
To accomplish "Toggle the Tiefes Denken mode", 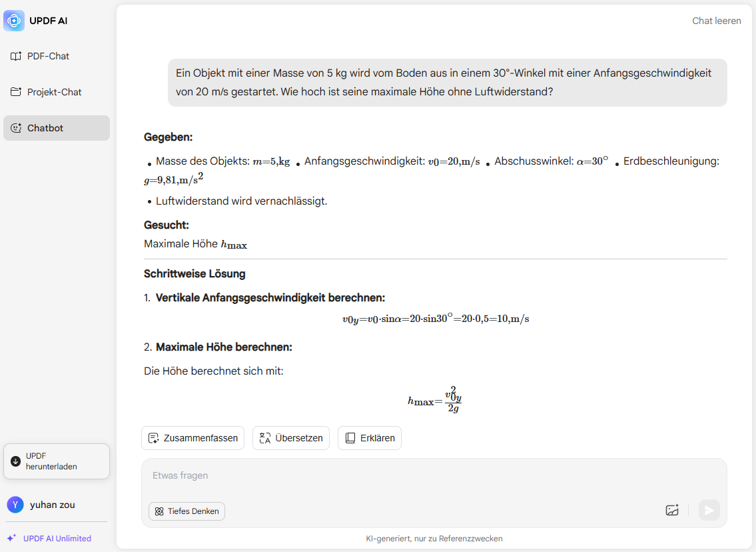I will tap(187, 511).
